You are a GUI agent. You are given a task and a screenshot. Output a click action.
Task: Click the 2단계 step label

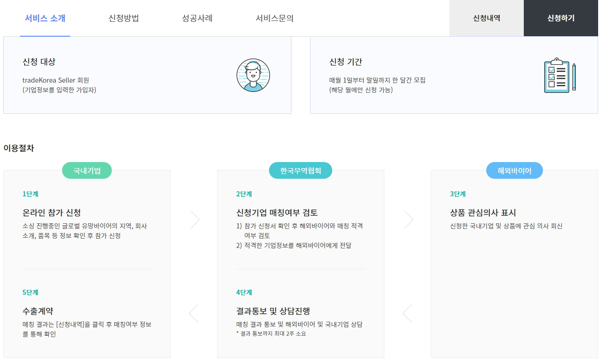coord(244,194)
